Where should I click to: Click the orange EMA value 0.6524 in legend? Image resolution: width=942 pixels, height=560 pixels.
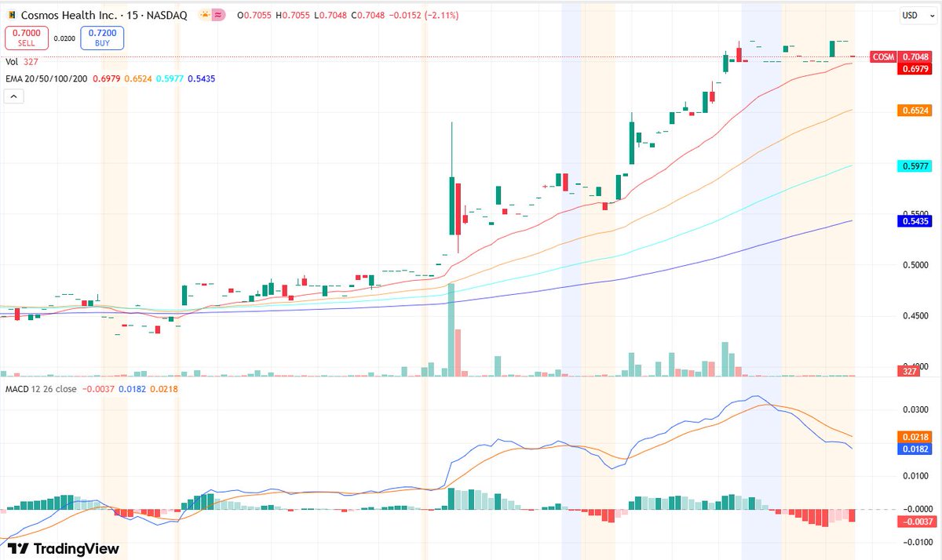pos(138,78)
